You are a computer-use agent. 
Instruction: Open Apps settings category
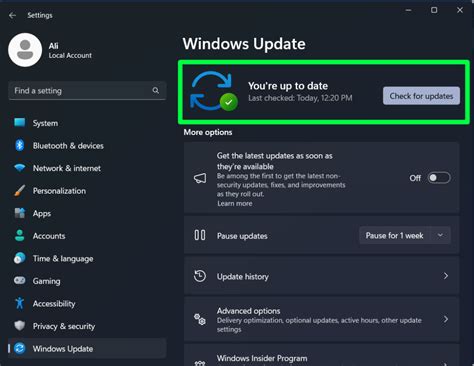pyautogui.click(x=87, y=213)
